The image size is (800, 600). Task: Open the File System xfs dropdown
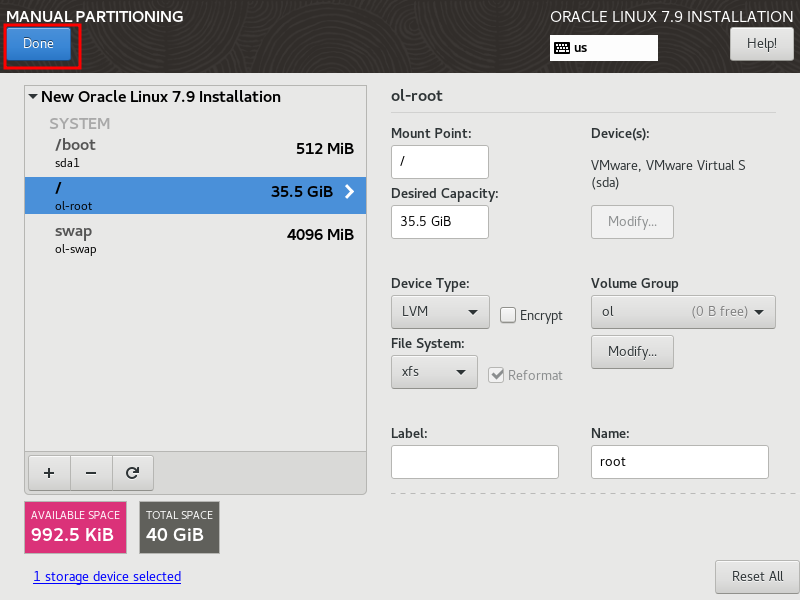point(434,372)
